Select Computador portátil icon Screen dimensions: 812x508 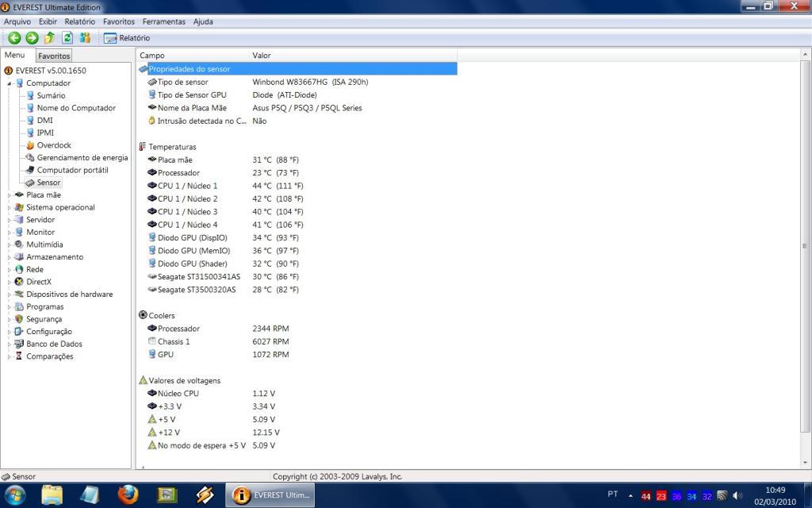pos(30,170)
